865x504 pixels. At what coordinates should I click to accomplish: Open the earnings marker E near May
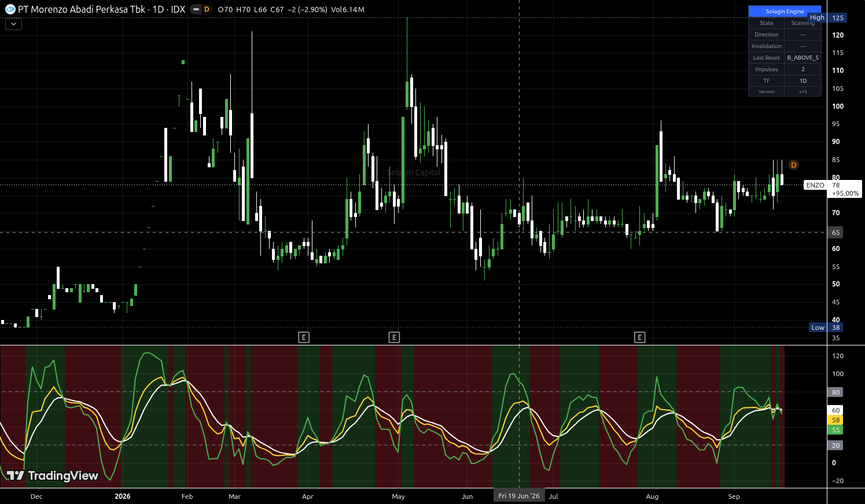(x=394, y=337)
